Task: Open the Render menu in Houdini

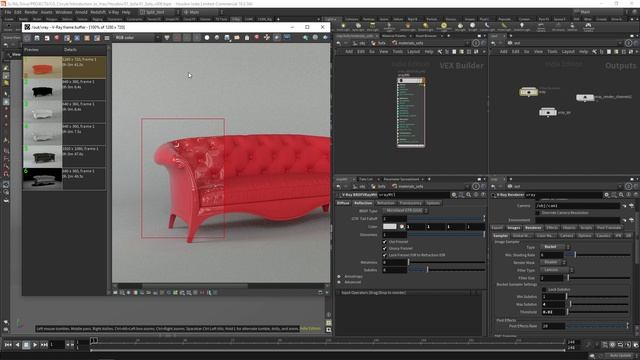Action: click(x=31, y=12)
